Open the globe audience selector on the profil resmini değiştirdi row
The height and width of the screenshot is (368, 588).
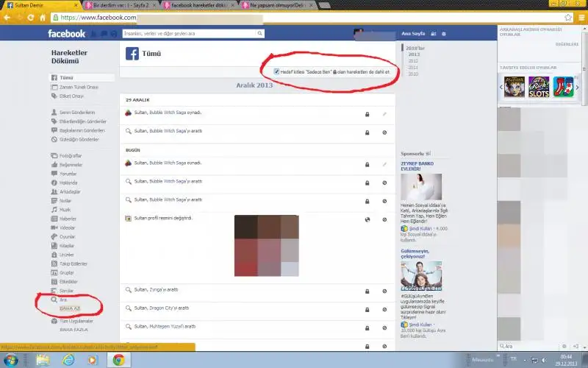coord(367,219)
